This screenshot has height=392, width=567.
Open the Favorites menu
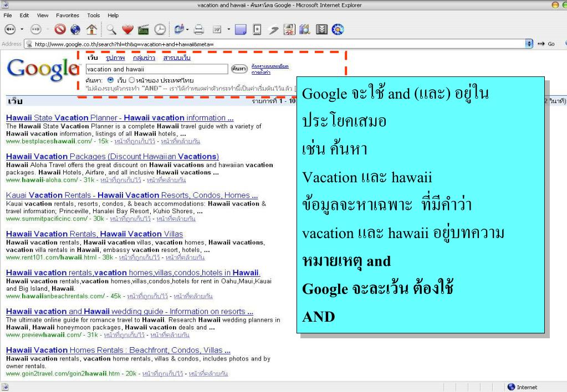(x=67, y=15)
